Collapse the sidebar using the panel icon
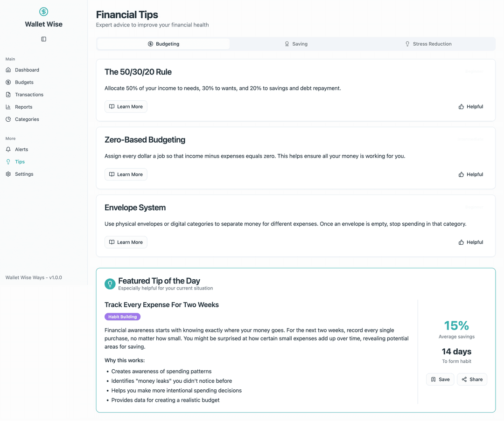 43,39
